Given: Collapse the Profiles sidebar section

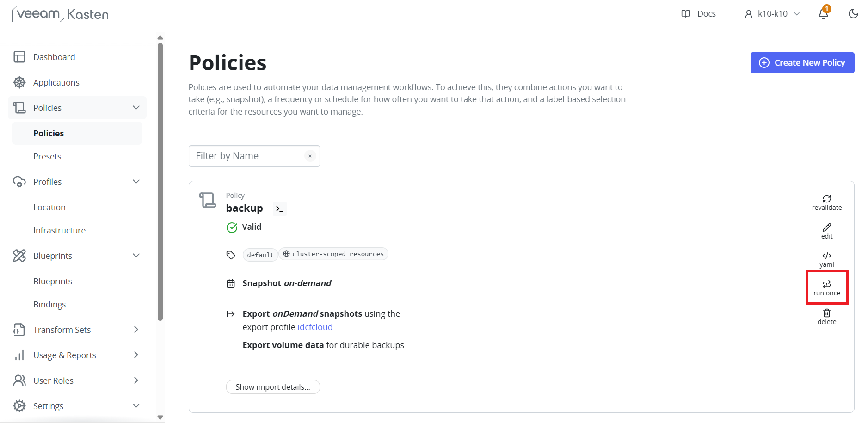Looking at the screenshot, I should (x=136, y=182).
